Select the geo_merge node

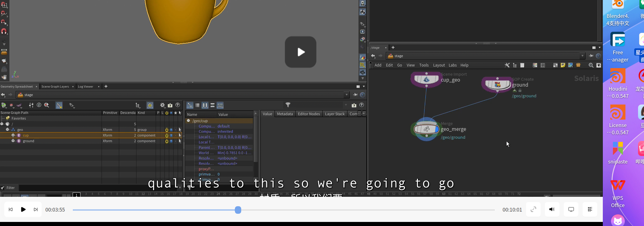pos(426,129)
